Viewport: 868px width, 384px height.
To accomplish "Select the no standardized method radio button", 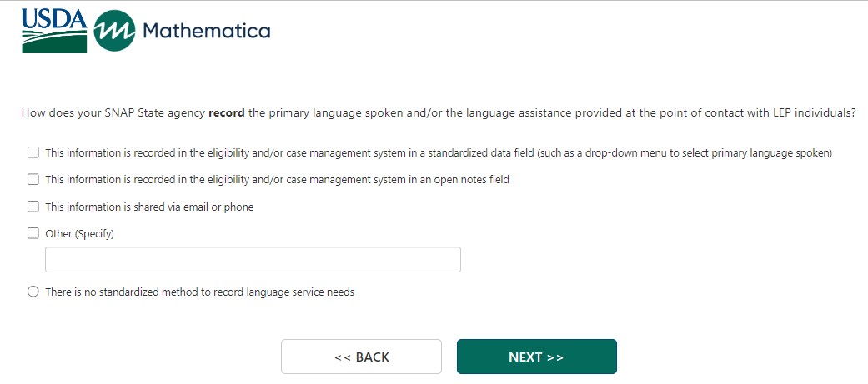I will pos(33,292).
